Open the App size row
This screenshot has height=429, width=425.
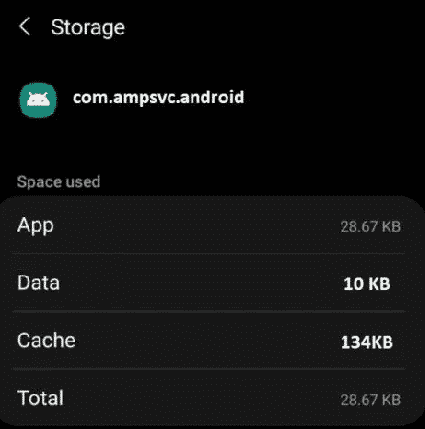(x=212, y=225)
